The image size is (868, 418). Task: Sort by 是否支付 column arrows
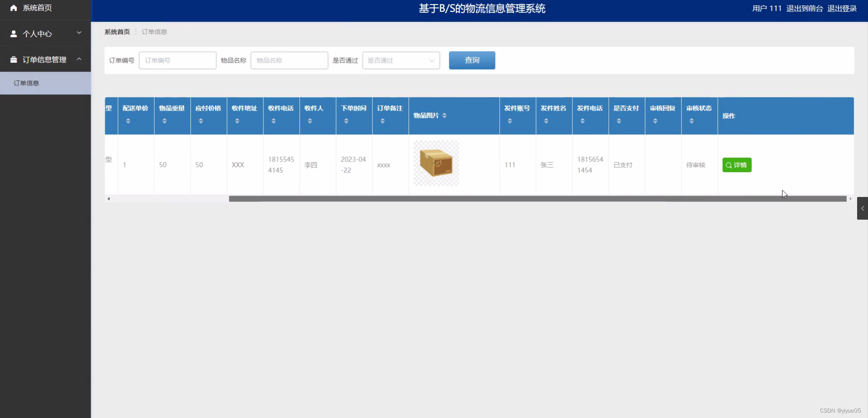click(619, 121)
